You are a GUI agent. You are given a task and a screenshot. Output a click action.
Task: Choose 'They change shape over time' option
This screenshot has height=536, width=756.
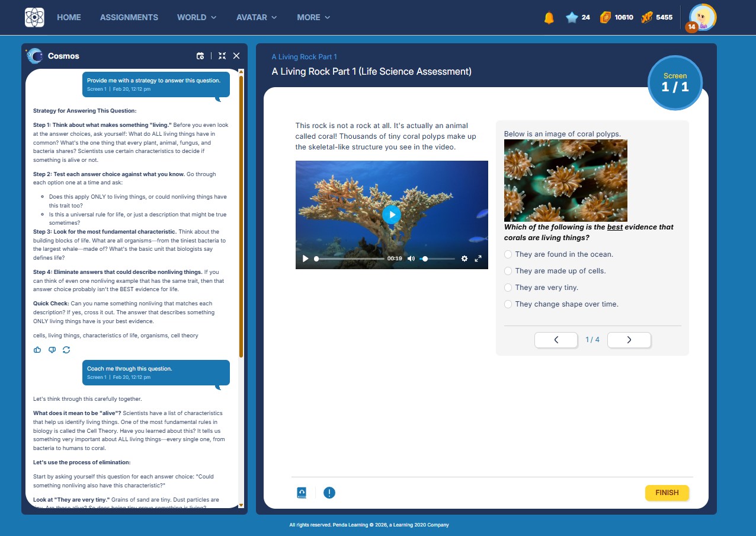pyautogui.click(x=508, y=304)
